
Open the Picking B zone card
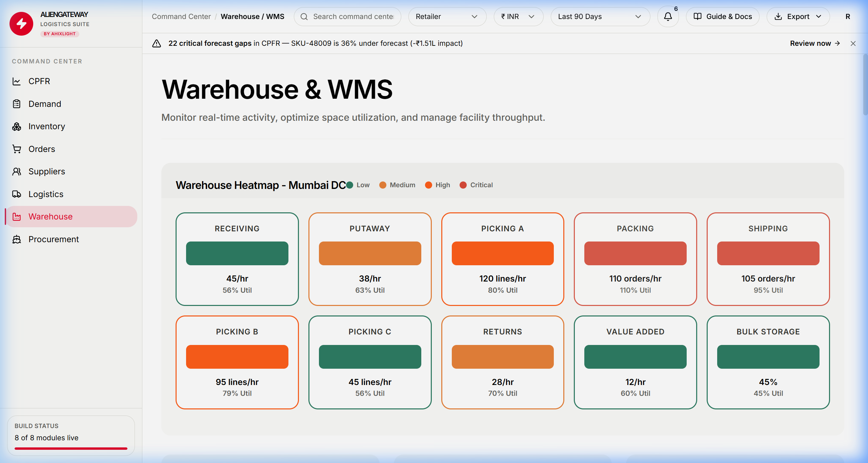(237, 362)
